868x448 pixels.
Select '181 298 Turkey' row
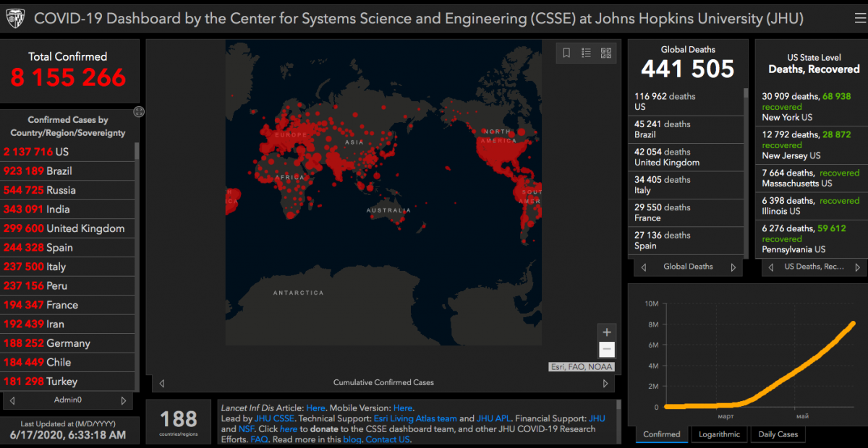pos(67,382)
